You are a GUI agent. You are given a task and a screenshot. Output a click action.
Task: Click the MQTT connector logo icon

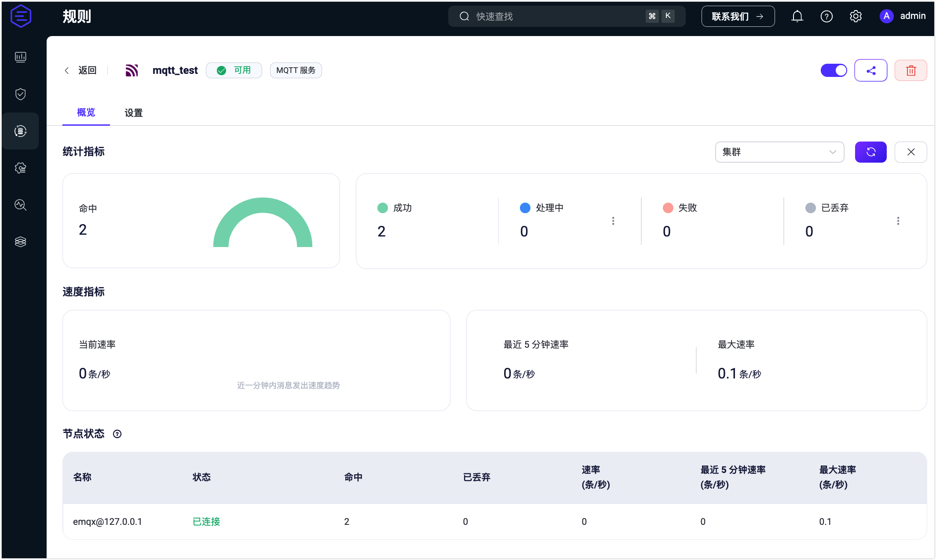point(132,70)
